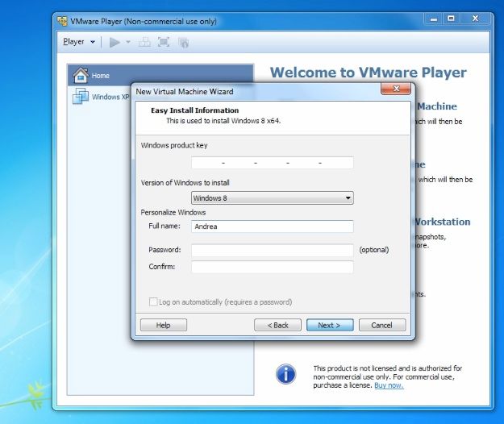This screenshot has height=424, width=504.
Task: Toggle Log on automatically checkbox
Action: 153,302
